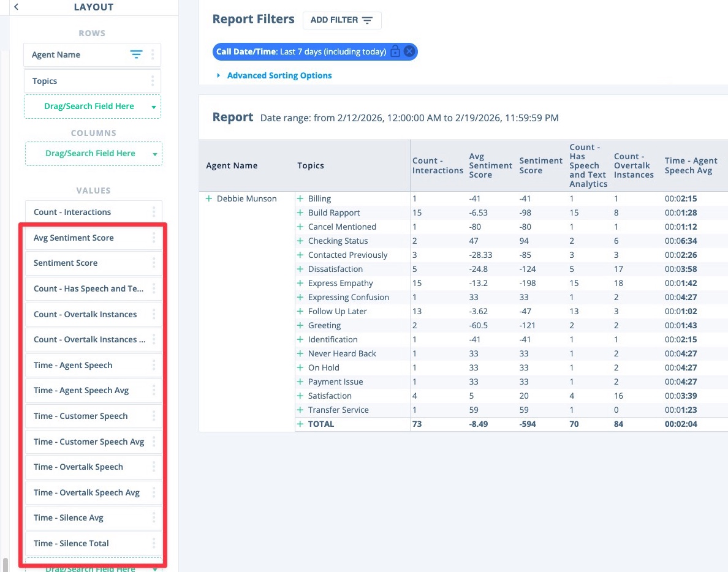
Task: Collapse the Layout panel with back chevron
Action: [x=17, y=7]
